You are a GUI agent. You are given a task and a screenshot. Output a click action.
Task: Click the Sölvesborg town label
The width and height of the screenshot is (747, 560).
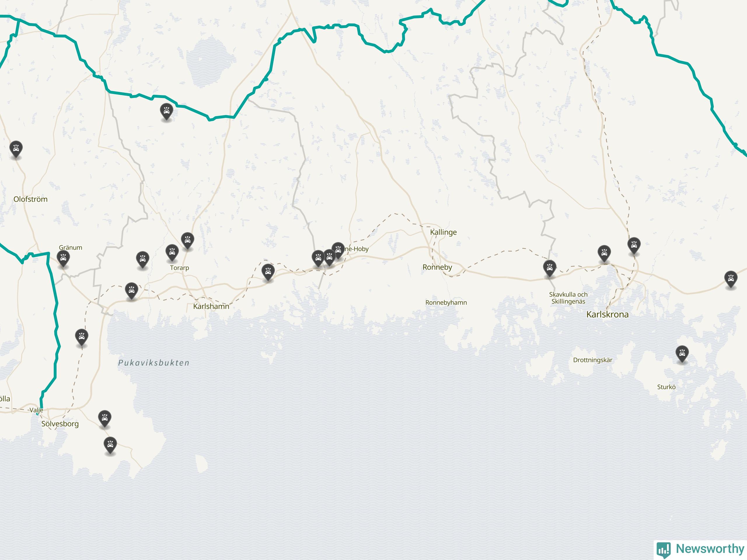point(60,424)
